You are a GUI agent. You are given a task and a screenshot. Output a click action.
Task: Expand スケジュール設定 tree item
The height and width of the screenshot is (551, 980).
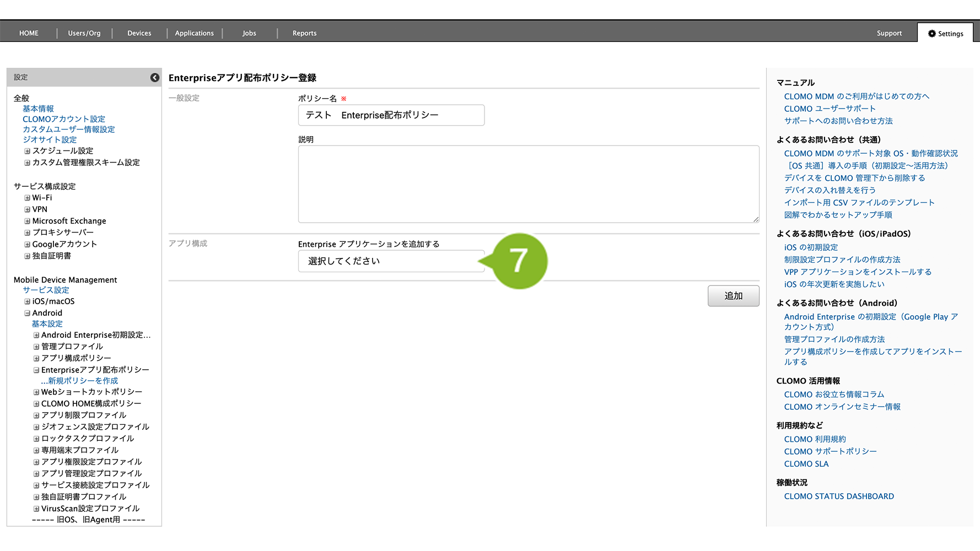tap(27, 151)
